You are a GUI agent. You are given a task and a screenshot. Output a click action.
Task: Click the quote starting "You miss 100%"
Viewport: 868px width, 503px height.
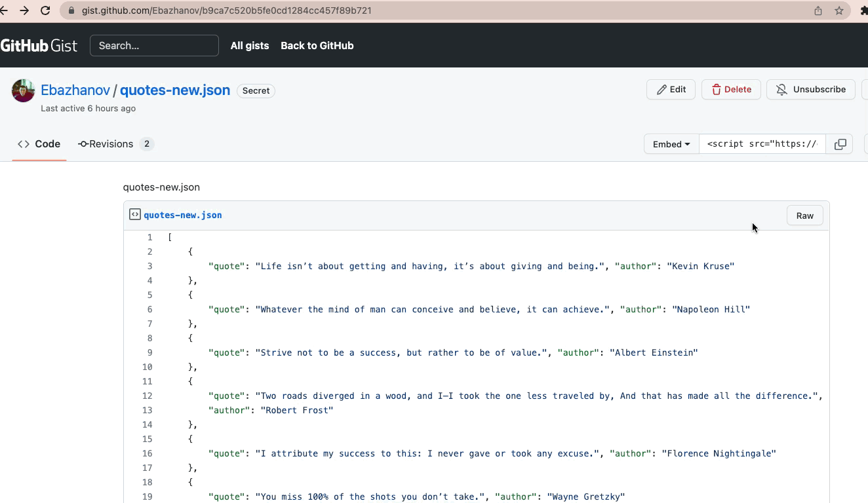[370, 496]
